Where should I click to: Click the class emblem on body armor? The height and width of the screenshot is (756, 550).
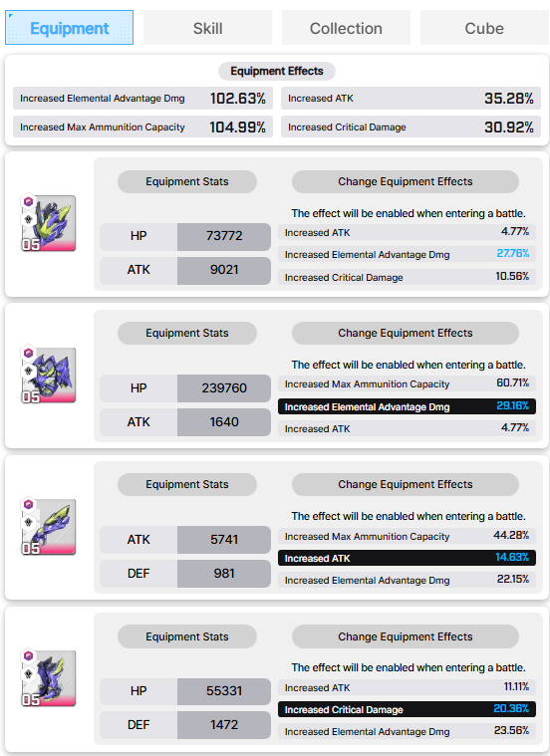pyautogui.click(x=29, y=371)
